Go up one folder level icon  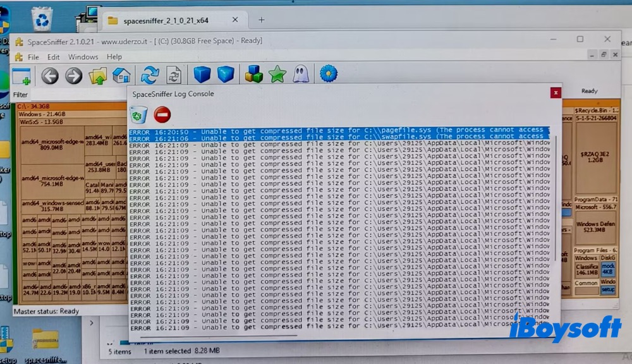tap(98, 76)
